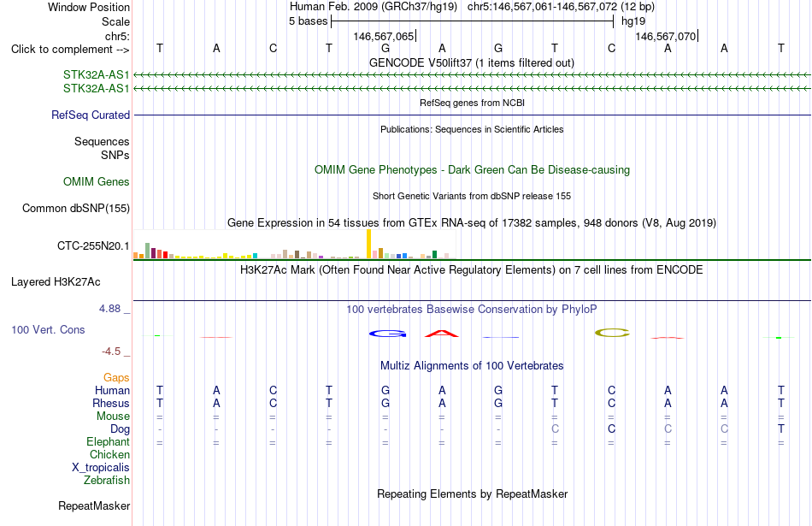Click the orange Gaps label

click(x=116, y=377)
